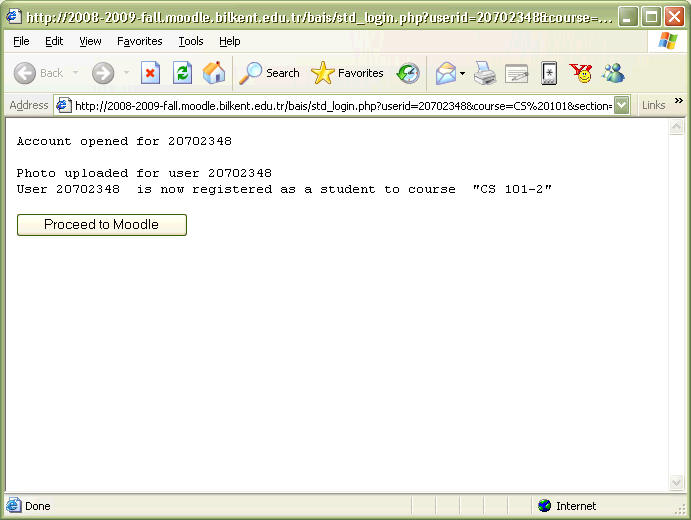Click the "Done" status bar text
Viewport: 691px width, 520px height.
37,506
